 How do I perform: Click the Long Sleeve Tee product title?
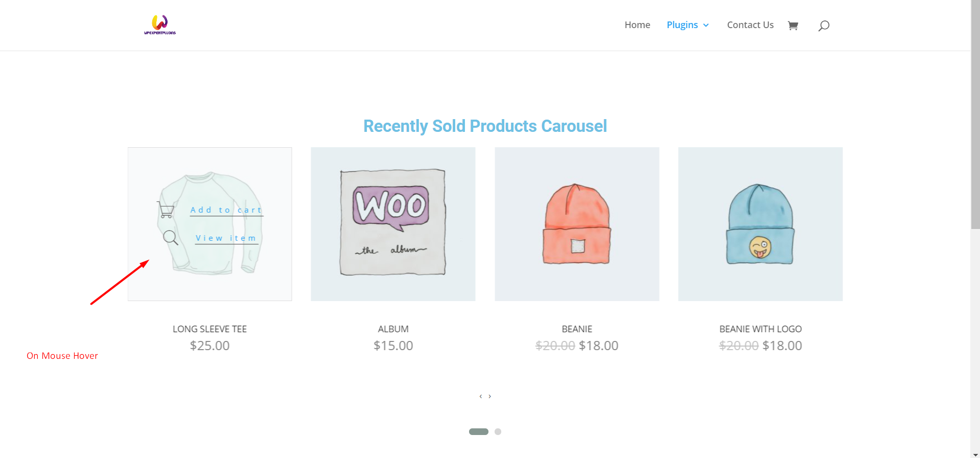(209, 329)
